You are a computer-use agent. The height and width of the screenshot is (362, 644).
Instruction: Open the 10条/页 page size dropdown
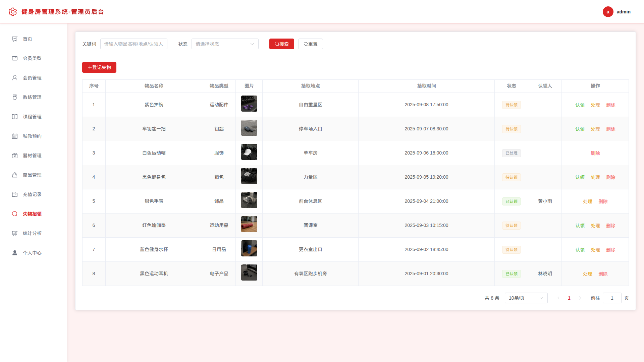[526, 298]
